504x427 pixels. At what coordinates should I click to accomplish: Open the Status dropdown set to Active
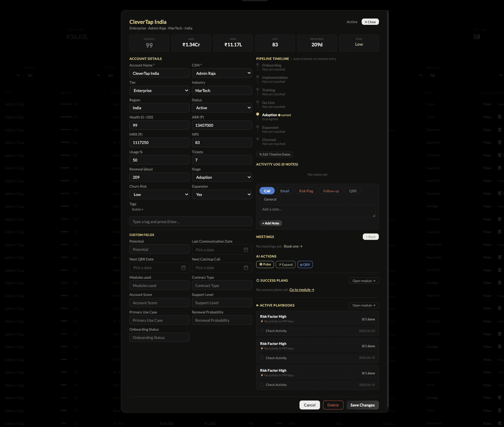click(x=222, y=108)
